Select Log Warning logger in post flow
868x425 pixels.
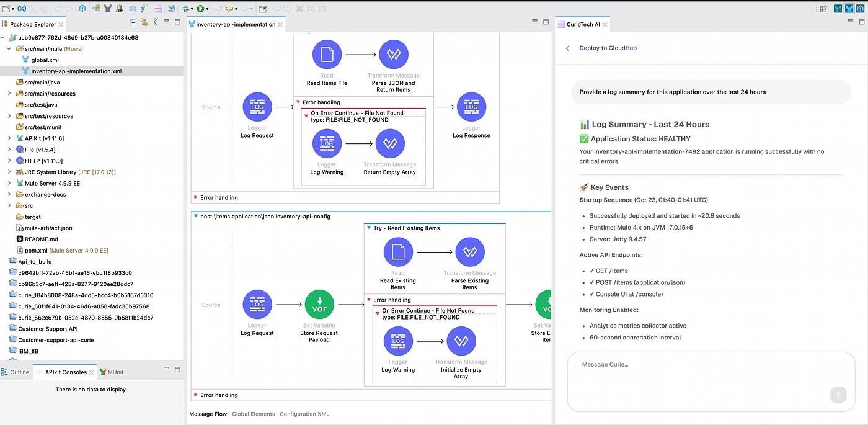[x=398, y=341]
